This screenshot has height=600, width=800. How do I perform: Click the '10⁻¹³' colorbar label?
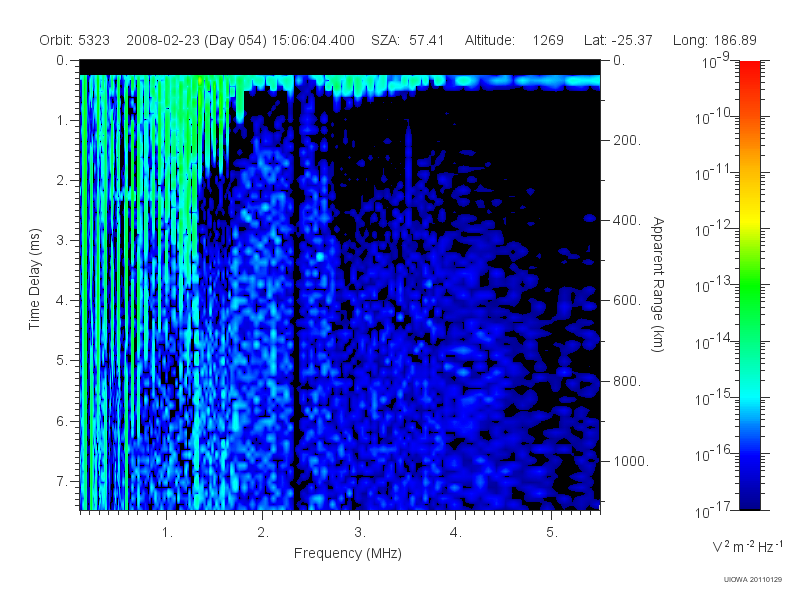[712, 286]
